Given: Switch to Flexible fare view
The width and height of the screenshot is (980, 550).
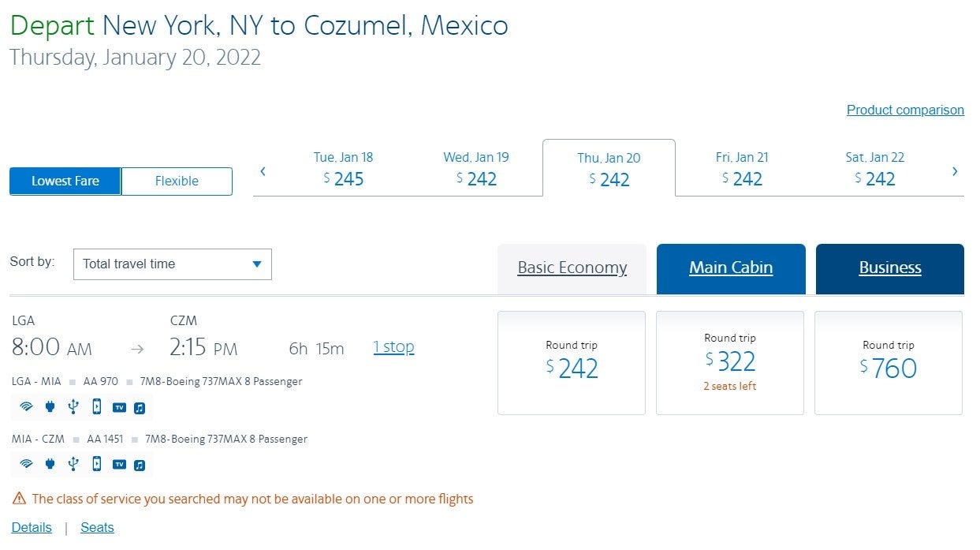Looking at the screenshot, I should (177, 181).
